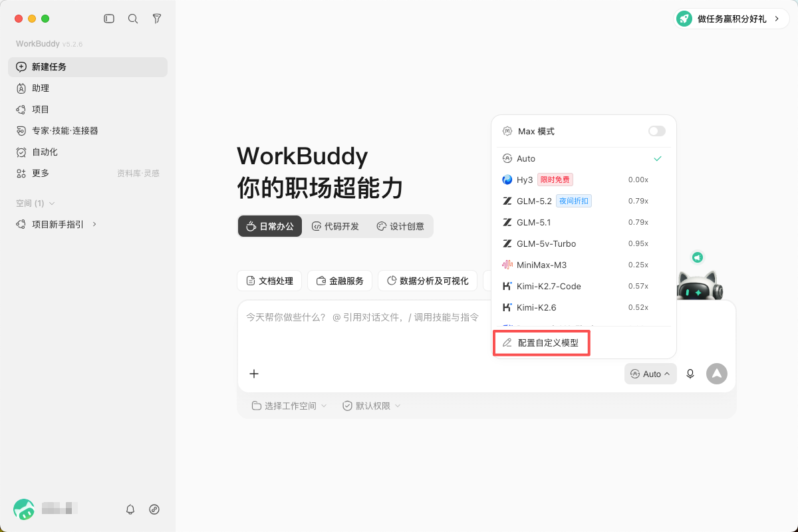Click the green speaker icon above robot
Image resolution: width=798 pixels, height=532 pixels.
pyautogui.click(x=697, y=257)
